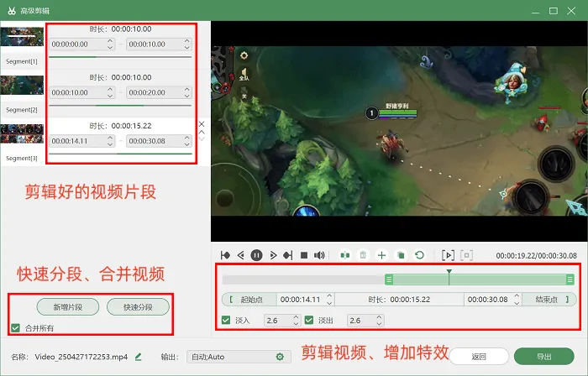Click the playhead marker on the timeline
The image size is (588, 376).
[x=449, y=272]
